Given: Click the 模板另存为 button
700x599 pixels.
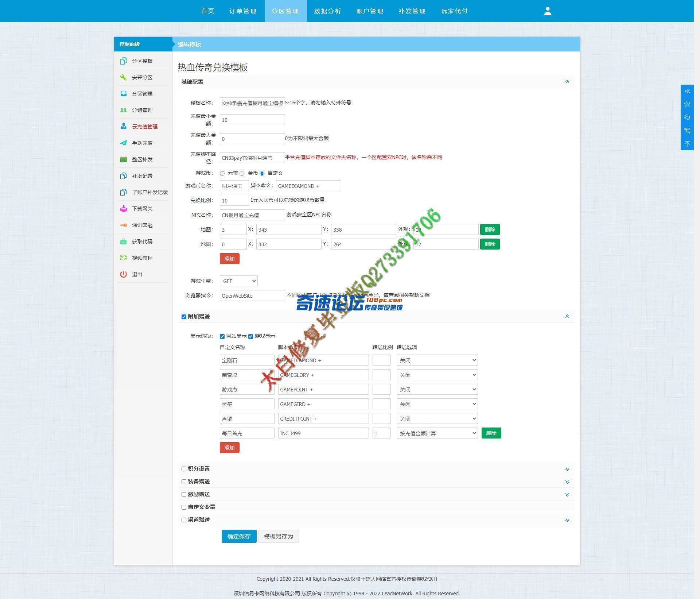Looking at the screenshot, I should pos(279,536).
